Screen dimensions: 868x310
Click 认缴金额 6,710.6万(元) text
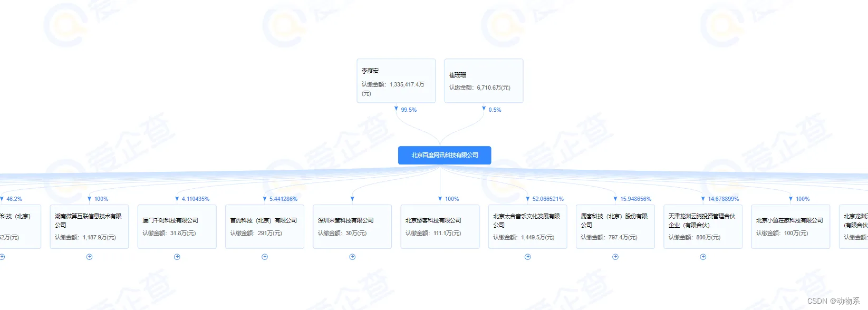(480, 88)
